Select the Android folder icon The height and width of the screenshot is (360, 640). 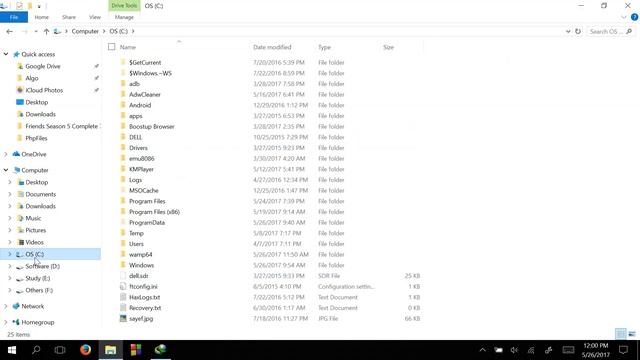coord(123,105)
